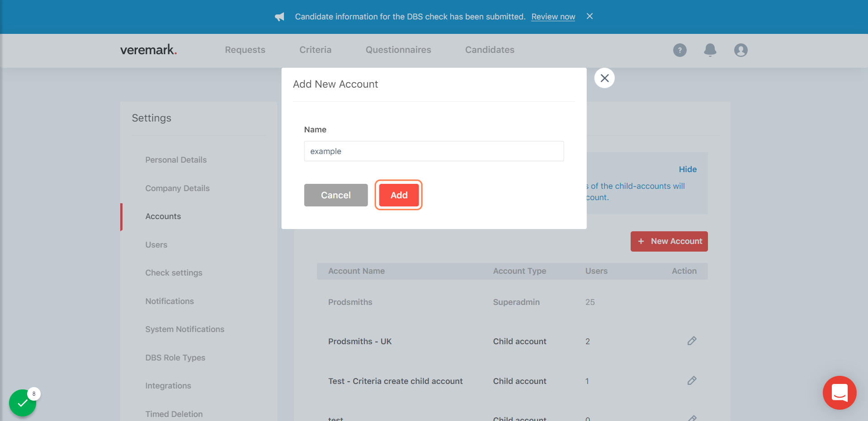Image resolution: width=868 pixels, height=421 pixels.
Task: Go to the Criteria tab
Action: click(315, 50)
